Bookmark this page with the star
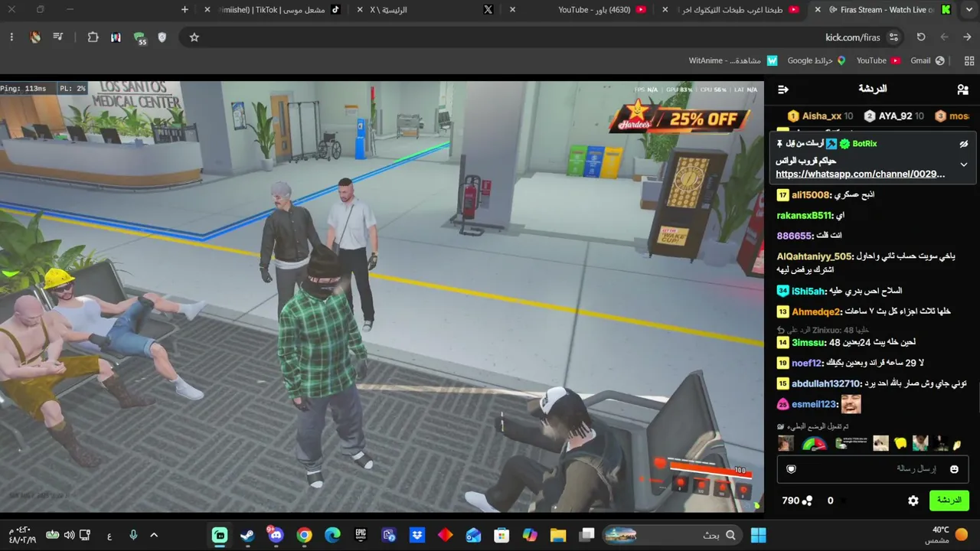This screenshot has height=551, width=980. click(194, 37)
